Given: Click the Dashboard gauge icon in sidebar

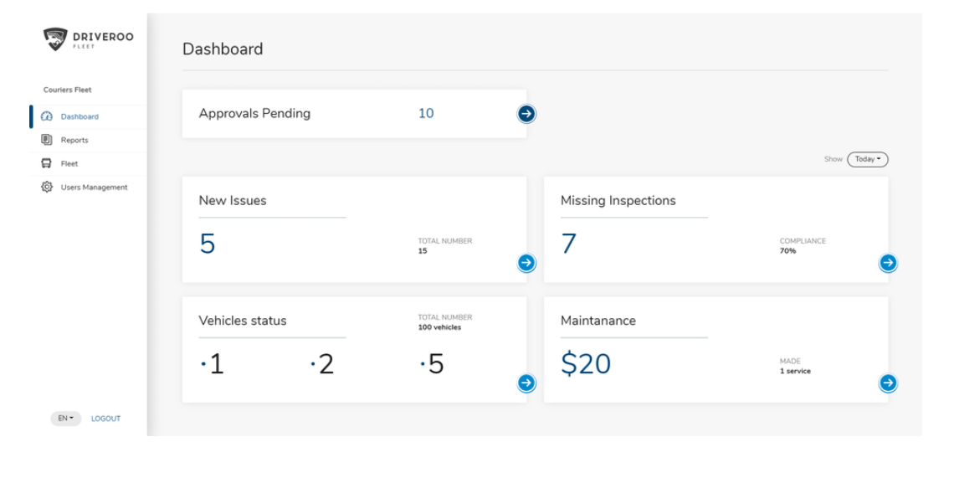Looking at the screenshot, I should 47,116.
